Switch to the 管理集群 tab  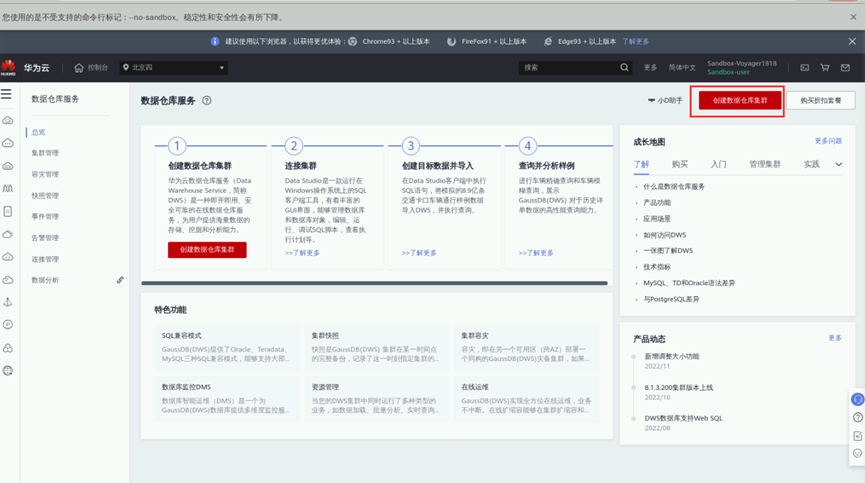click(x=765, y=164)
